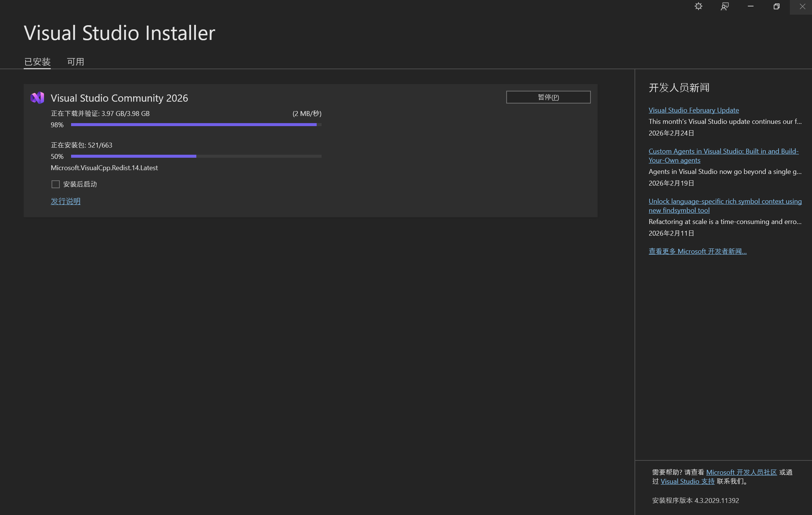Open Visual Studio February Update article
812x515 pixels.
(694, 110)
